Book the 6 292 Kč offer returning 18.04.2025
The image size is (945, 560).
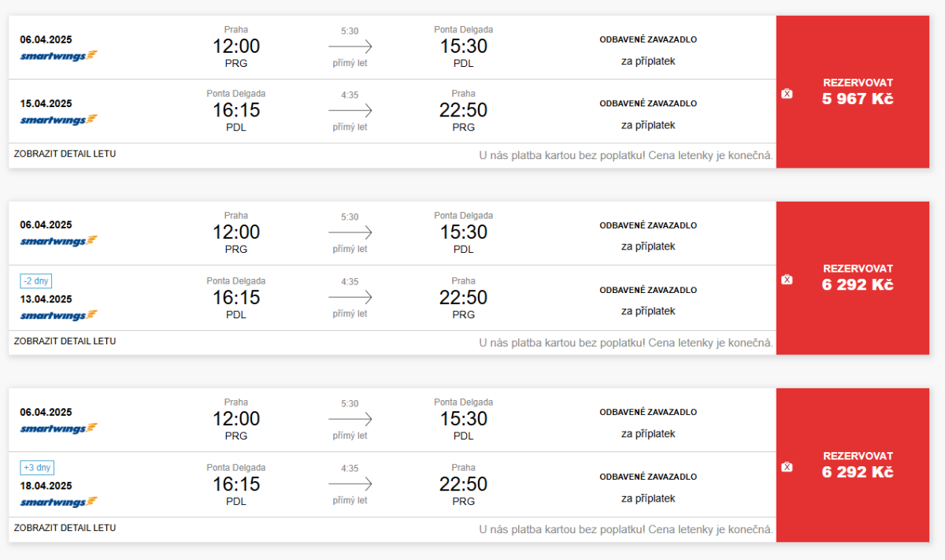[x=858, y=465]
